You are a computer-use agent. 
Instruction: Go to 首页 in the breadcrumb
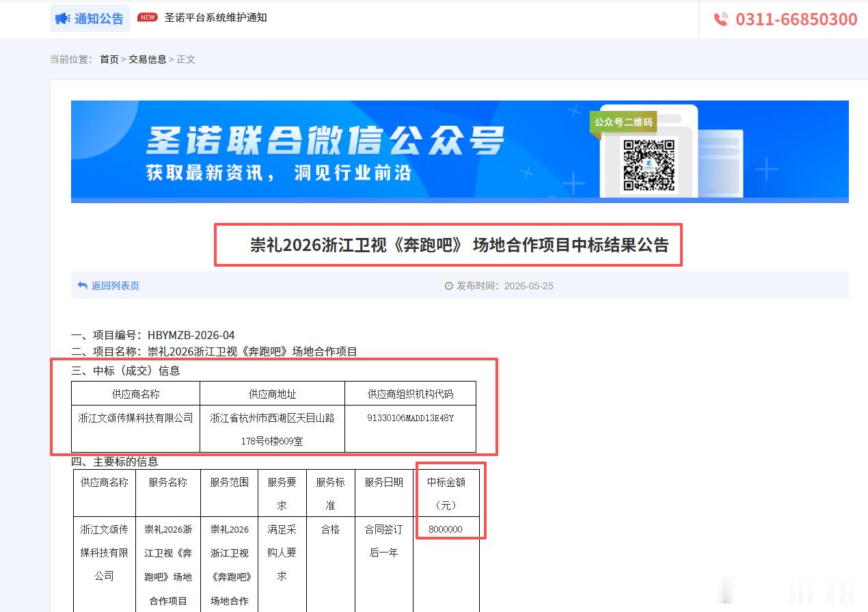[109, 59]
